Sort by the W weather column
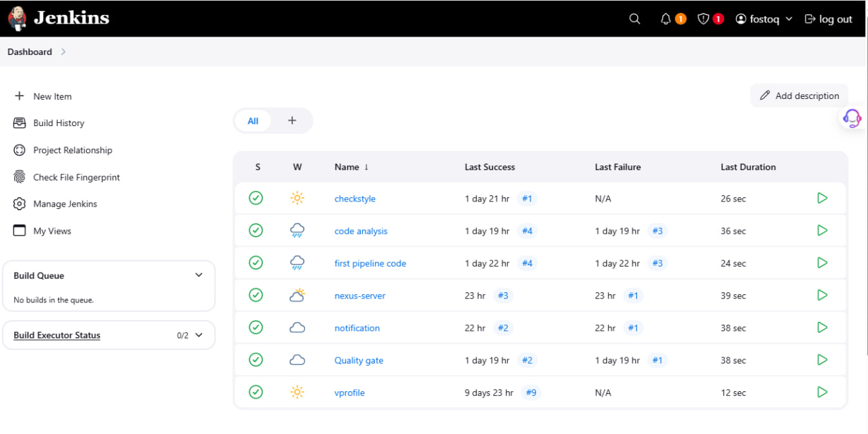Screen dimensions: 868x434 (298, 167)
